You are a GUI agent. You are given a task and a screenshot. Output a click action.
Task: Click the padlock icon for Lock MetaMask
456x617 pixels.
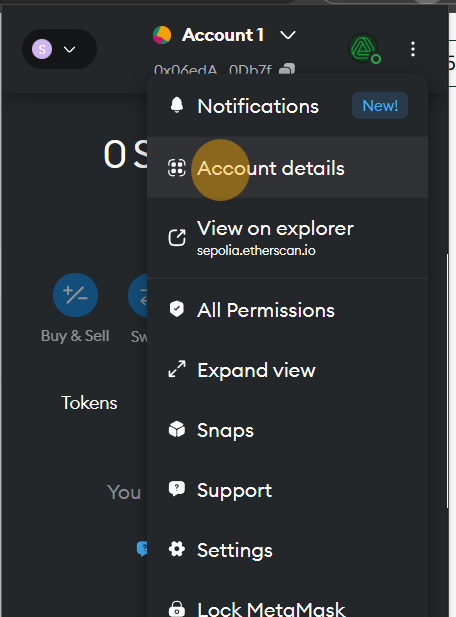click(177, 609)
